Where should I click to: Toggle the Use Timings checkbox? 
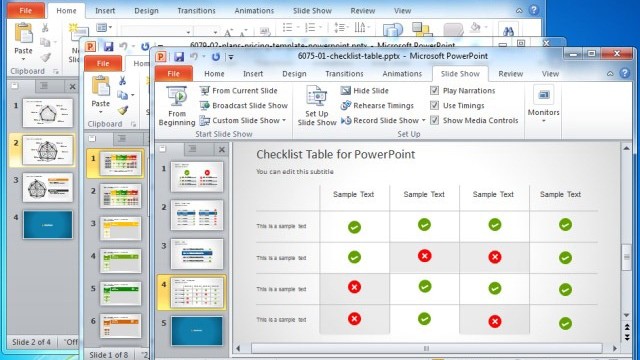tap(435, 105)
